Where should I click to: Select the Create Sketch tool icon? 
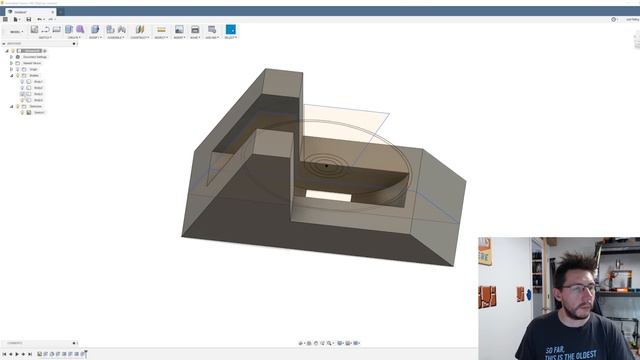coord(34,29)
